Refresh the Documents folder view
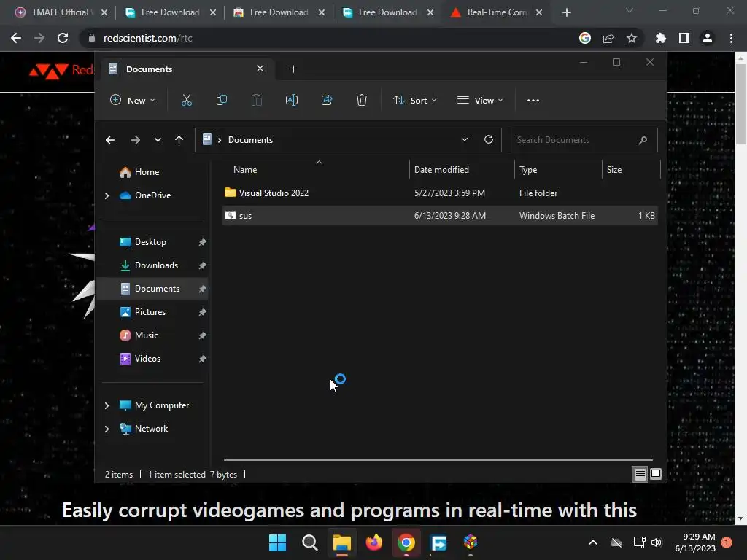 (x=488, y=139)
